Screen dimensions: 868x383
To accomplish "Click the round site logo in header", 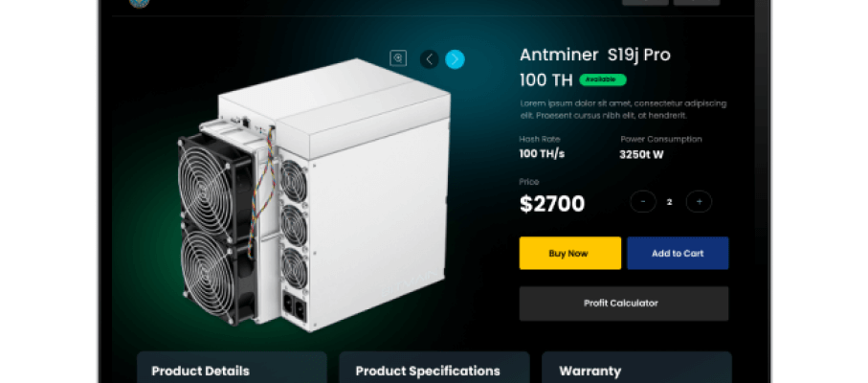I will (139, 3).
